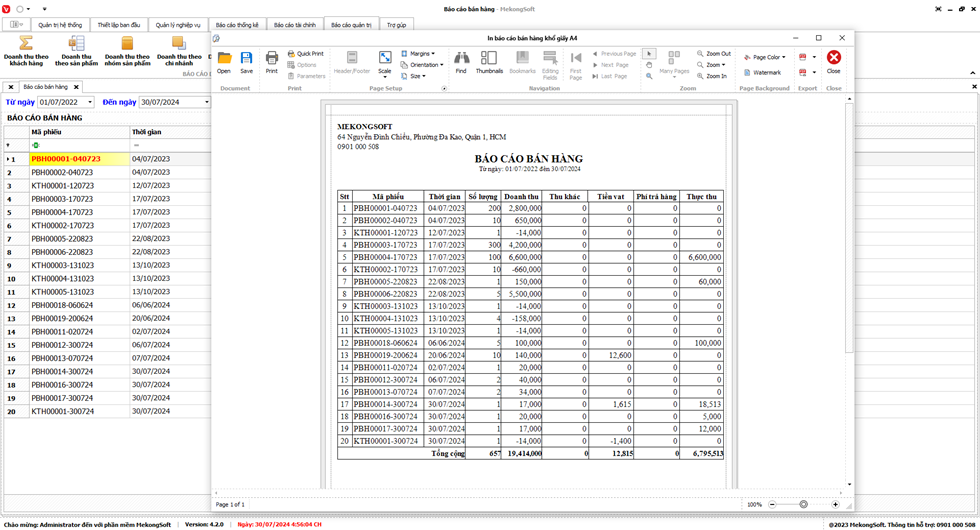Click the Open document icon
This screenshot has height=530, width=980.
[224, 61]
